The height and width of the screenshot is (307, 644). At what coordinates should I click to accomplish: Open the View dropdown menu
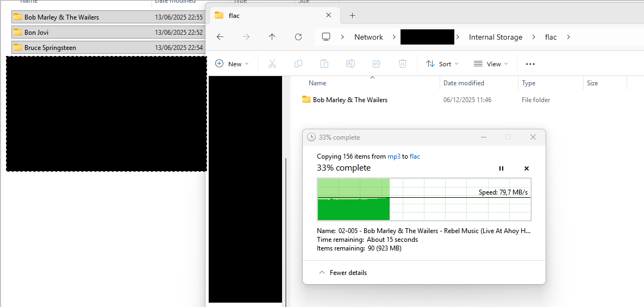click(x=491, y=64)
